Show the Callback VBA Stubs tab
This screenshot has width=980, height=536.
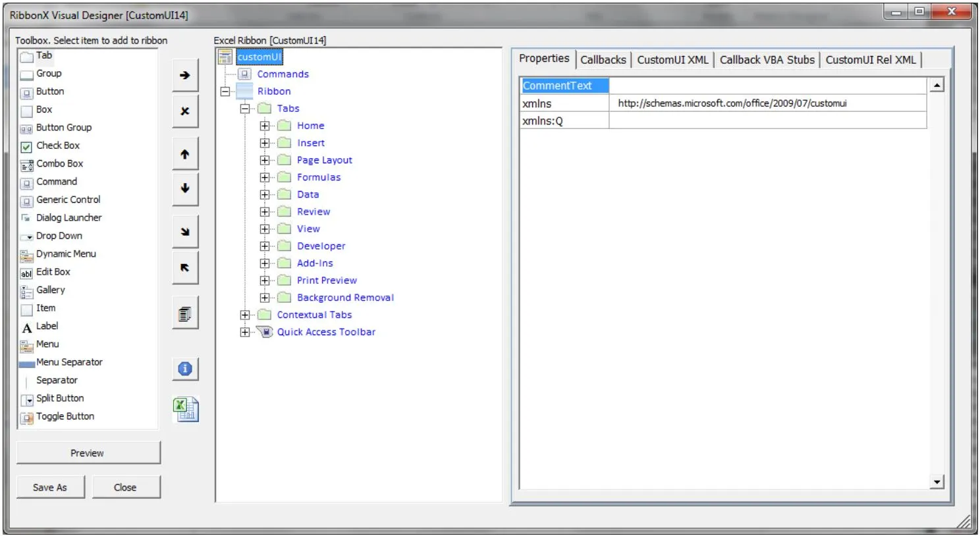point(767,60)
